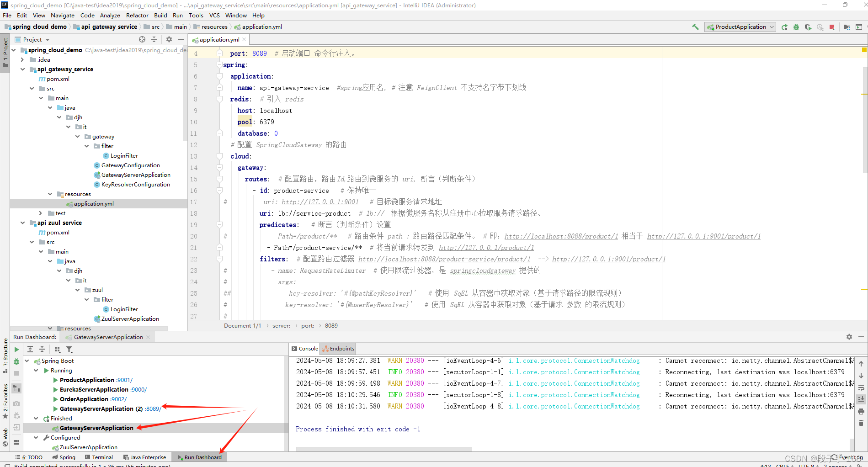Open the ProductApplication run configuration dropdown
The image size is (868, 467).
(x=740, y=27)
